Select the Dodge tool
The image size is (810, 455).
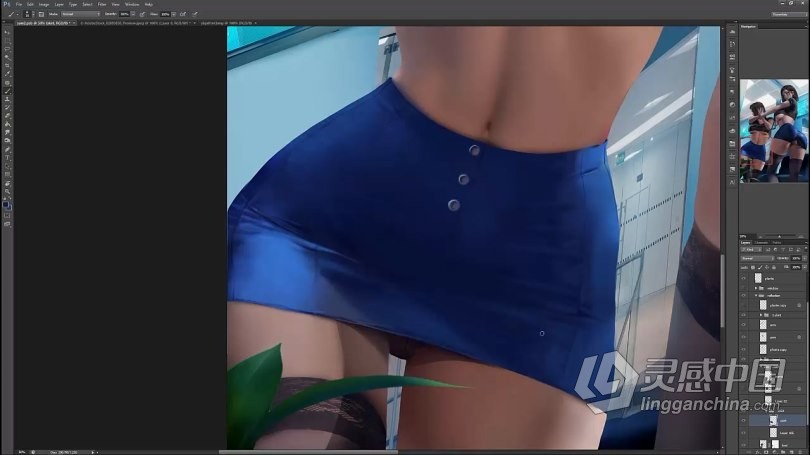7,140
